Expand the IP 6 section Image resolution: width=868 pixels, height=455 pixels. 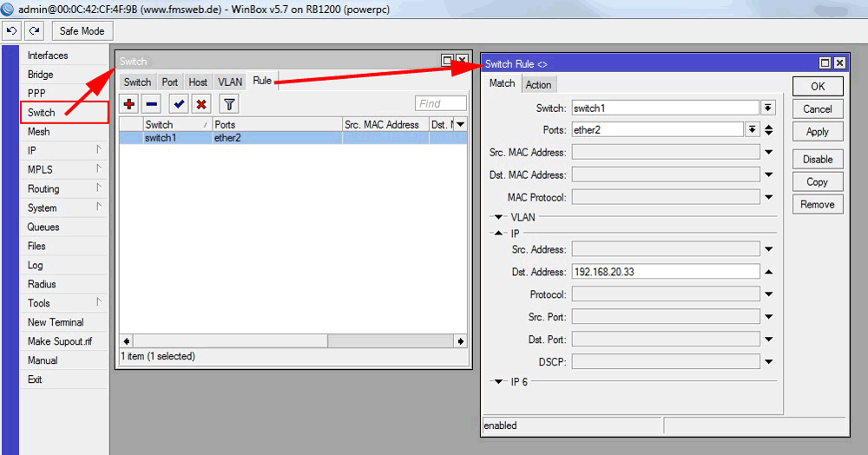click(499, 382)
